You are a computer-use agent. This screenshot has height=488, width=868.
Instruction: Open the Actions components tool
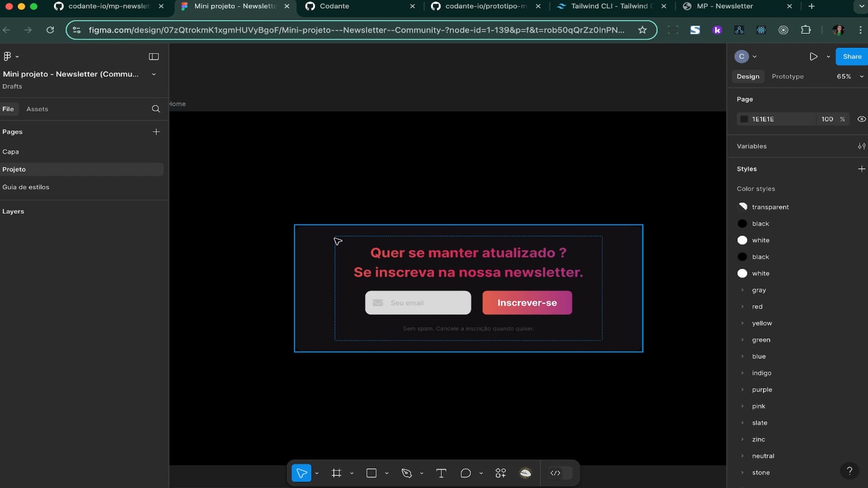[500, 473]
